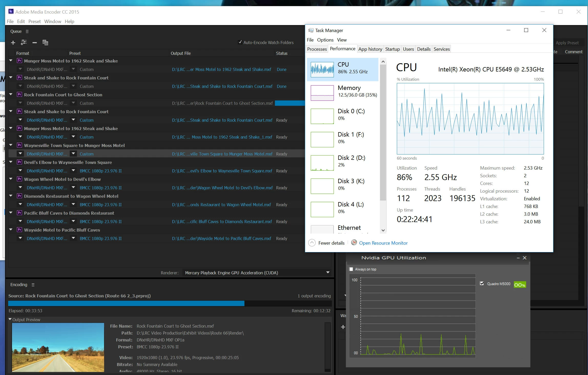Switch to Processes tab in Task Manager

coord(317,49)
